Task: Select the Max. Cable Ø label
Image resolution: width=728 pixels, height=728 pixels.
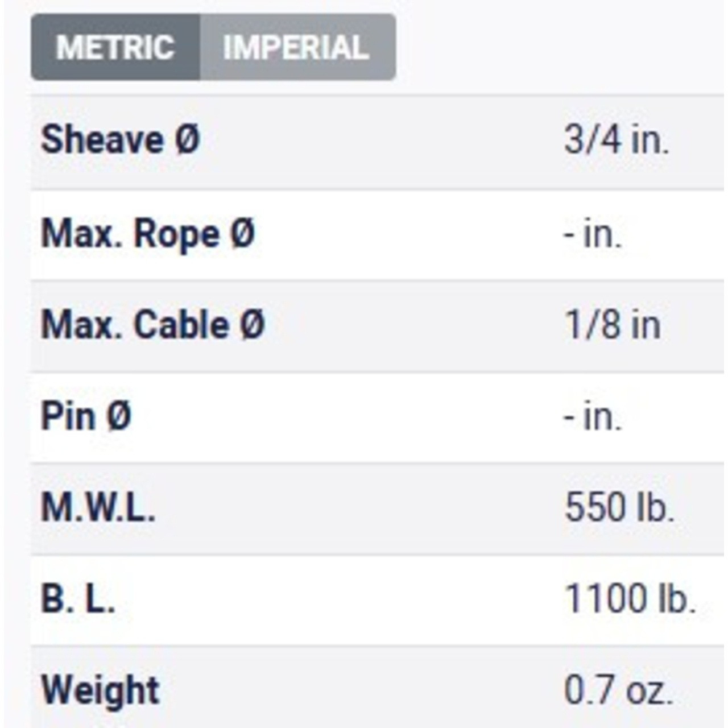Action: 153,325
